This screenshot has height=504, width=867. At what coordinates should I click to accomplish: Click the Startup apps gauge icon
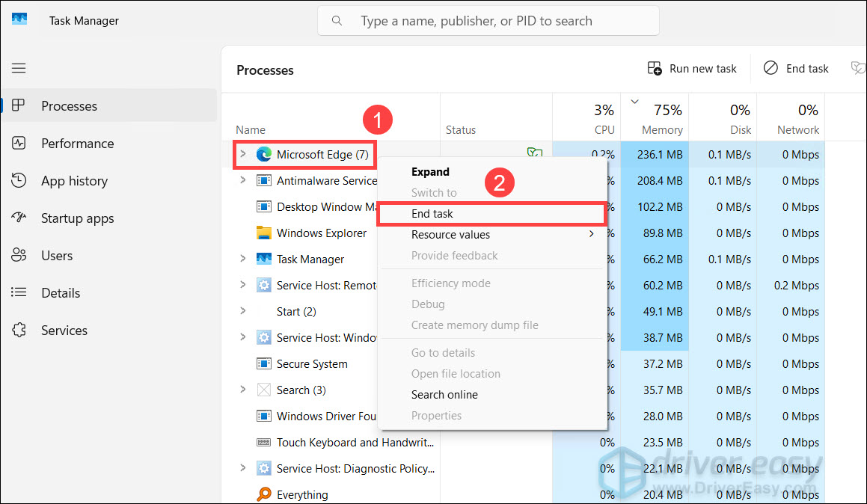click(19, 217)
